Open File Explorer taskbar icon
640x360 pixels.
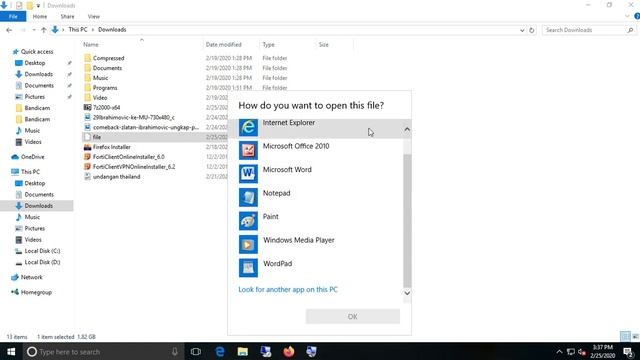(x=243, y=351)
